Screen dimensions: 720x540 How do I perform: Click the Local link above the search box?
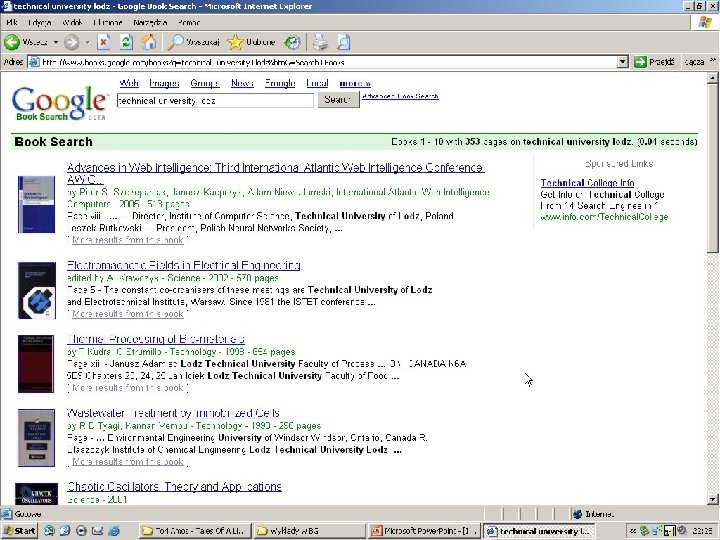click(x=317, y=83)
